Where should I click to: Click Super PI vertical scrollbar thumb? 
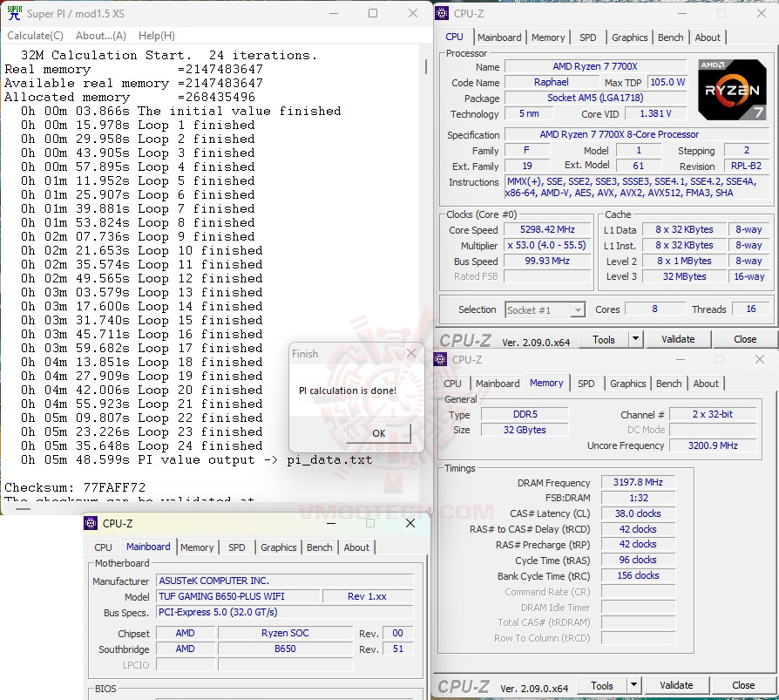426,66
